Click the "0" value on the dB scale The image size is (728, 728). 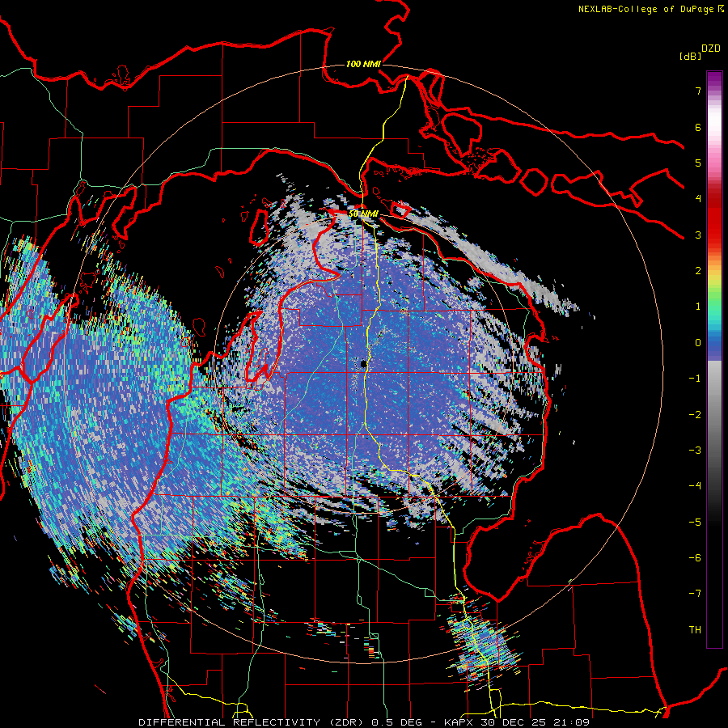[x=698, y=343]
